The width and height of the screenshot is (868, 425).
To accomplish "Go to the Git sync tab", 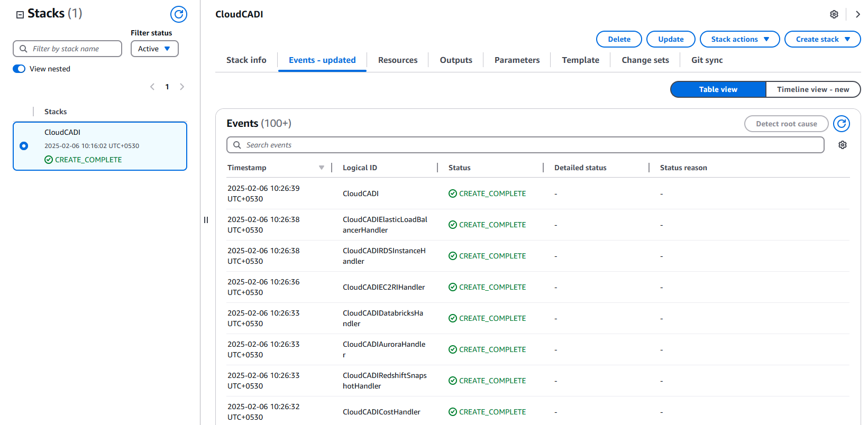I will [x=707, y=60].
